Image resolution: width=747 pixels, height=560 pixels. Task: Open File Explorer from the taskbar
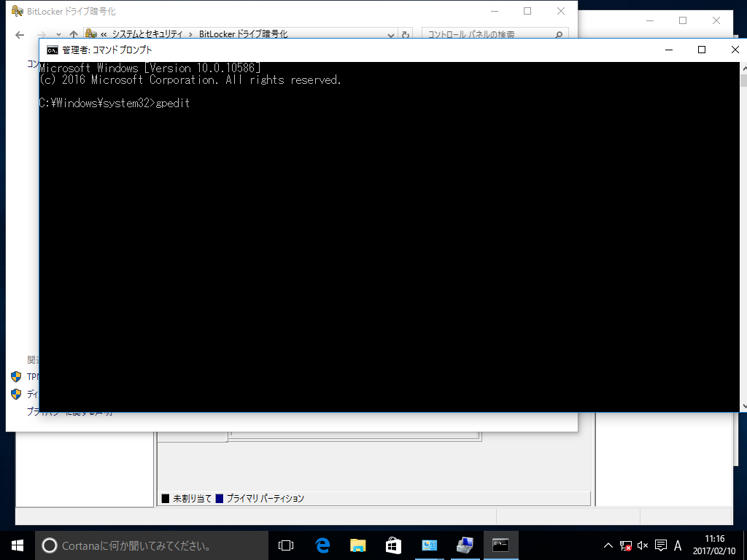[357, 545]
